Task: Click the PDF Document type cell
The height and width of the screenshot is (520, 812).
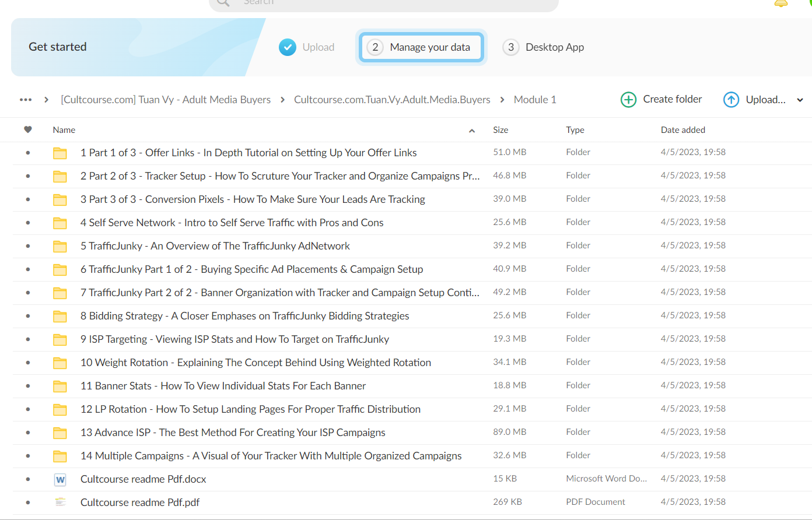Action: tap(596, 502)
